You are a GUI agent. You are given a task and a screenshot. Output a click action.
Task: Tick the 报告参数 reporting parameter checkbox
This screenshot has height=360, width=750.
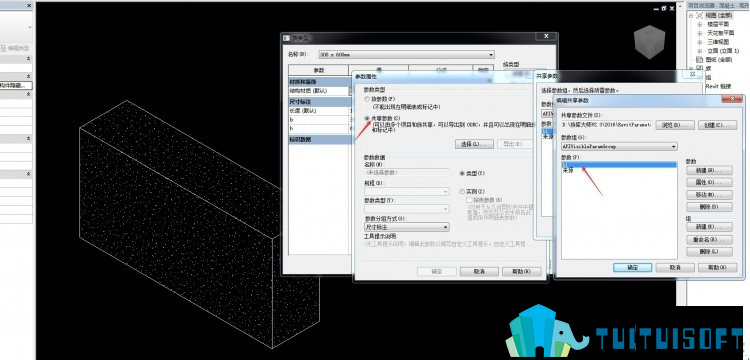pos(470,200)
